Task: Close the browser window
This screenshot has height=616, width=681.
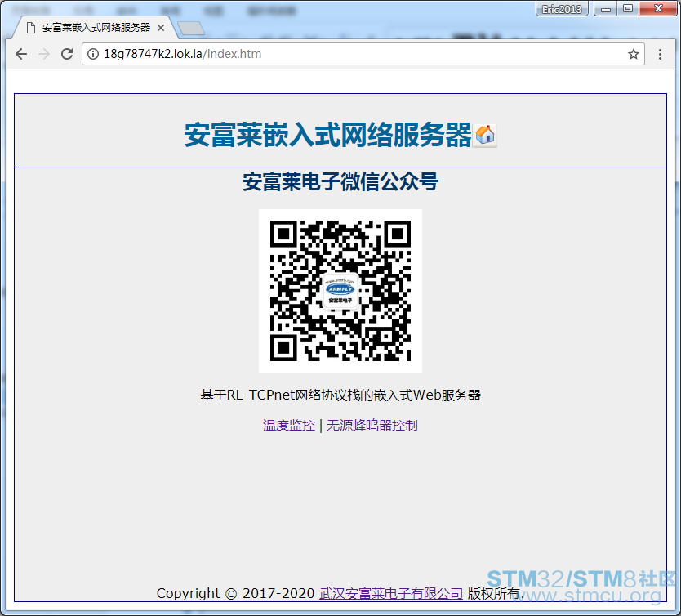Action: (658, 8)
